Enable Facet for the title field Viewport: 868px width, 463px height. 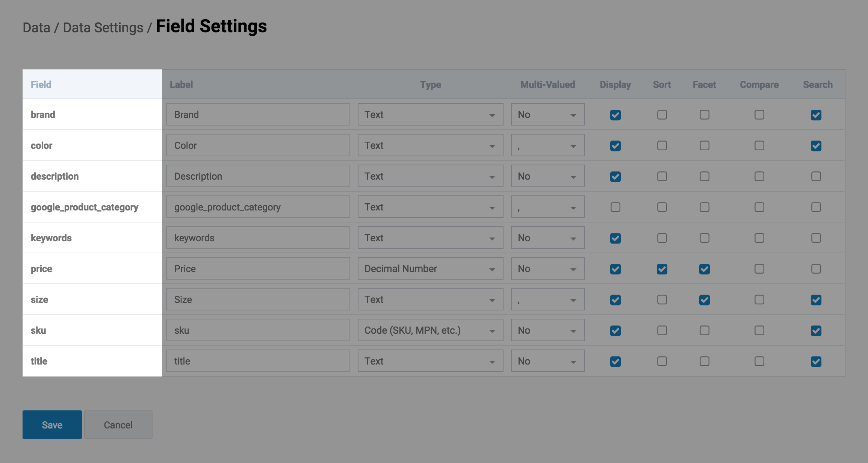tap(704, 361)
